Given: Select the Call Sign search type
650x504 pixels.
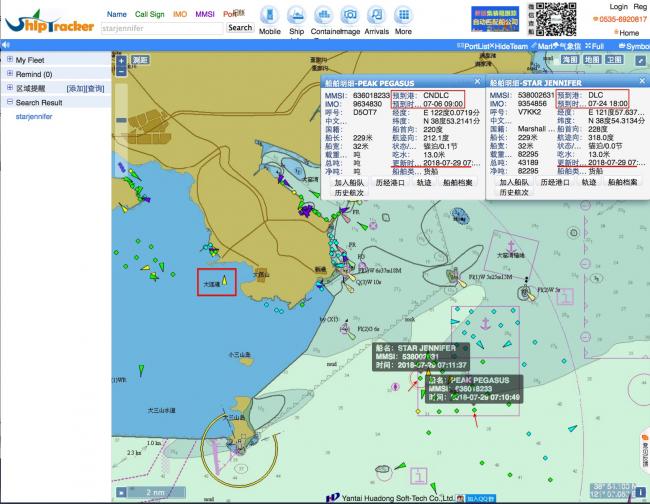Looking at the screenshot, I should (150, 15).
